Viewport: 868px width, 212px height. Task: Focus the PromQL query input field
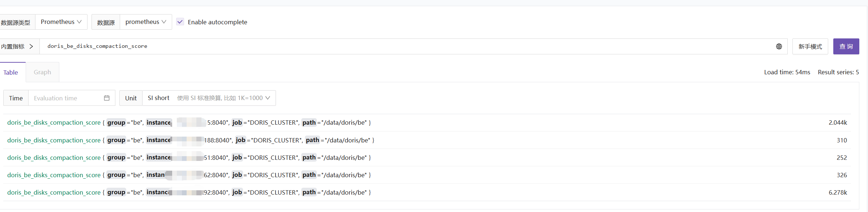click(398, 46)
